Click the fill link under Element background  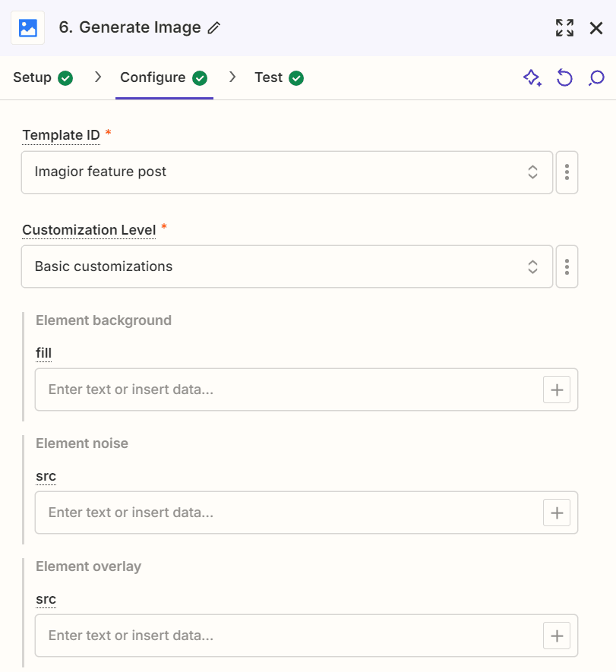[43, 352]
